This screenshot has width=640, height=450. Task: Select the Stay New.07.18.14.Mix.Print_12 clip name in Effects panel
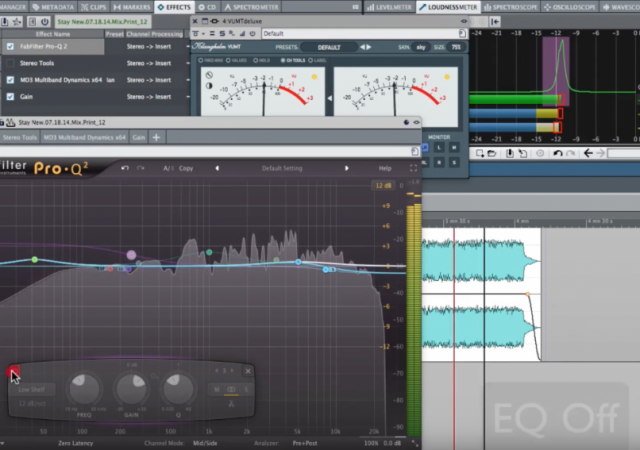click(102, 22)
